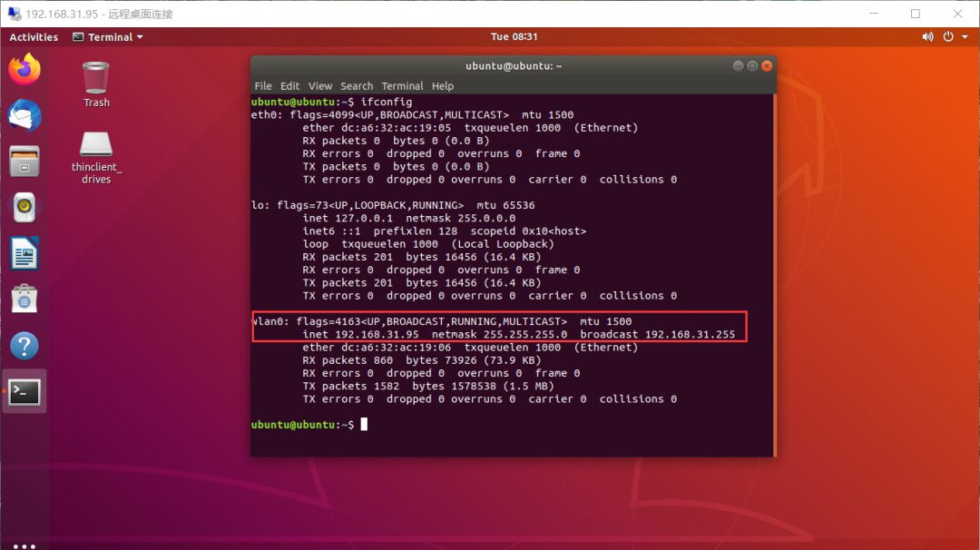Launch Thunderbird mail from the dock
Viewport: 980px width, 550px height.
(x=24, y=115)
